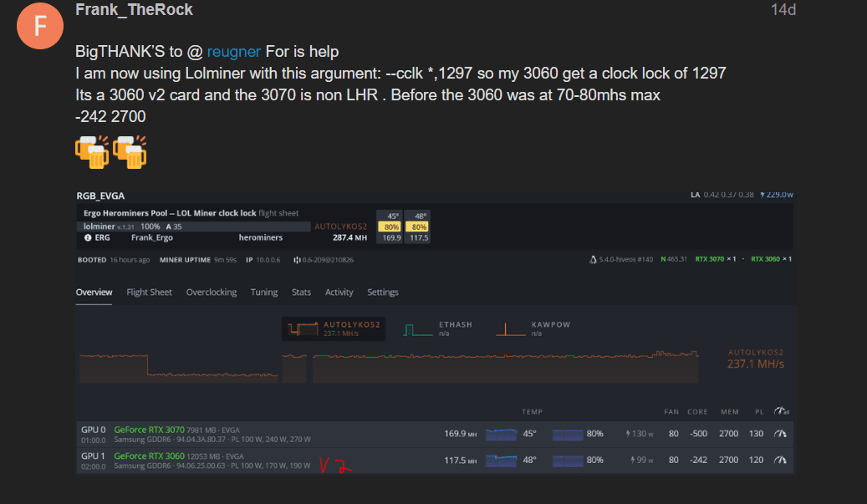Click the Frank_Ergo wallet name

pyautogui.click(x=152, y=237)
